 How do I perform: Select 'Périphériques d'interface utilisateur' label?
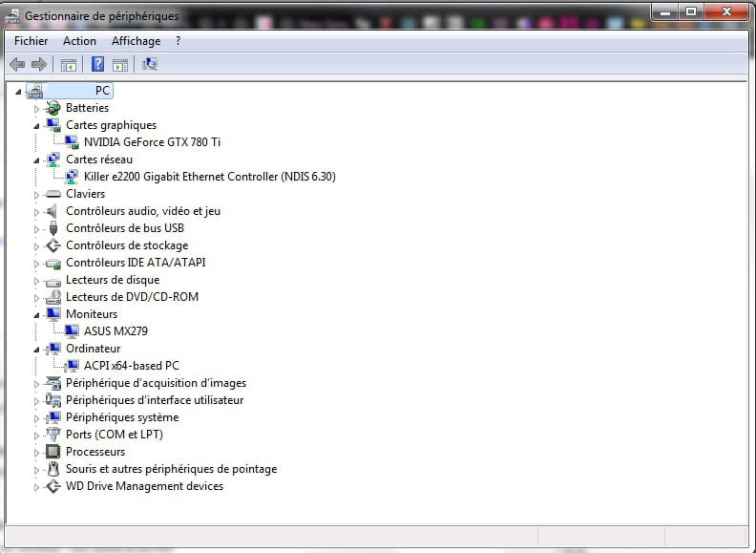155,400
